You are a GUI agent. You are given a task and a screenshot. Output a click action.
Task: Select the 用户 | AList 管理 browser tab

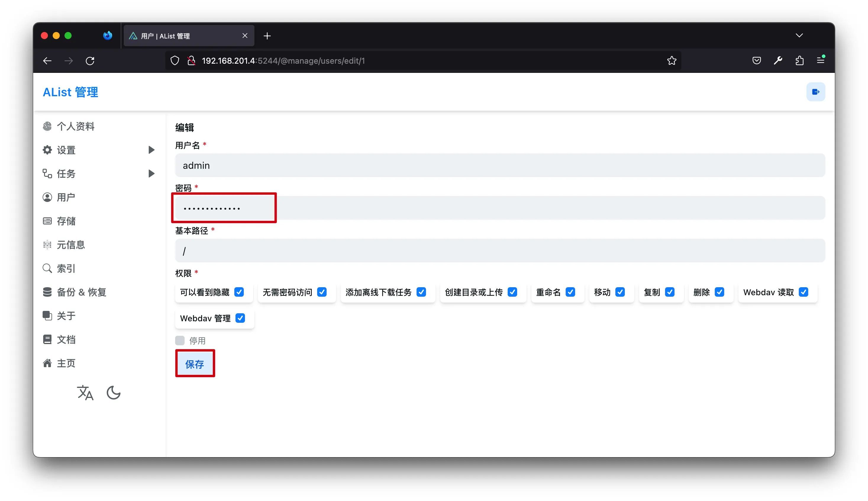[189, 36]
